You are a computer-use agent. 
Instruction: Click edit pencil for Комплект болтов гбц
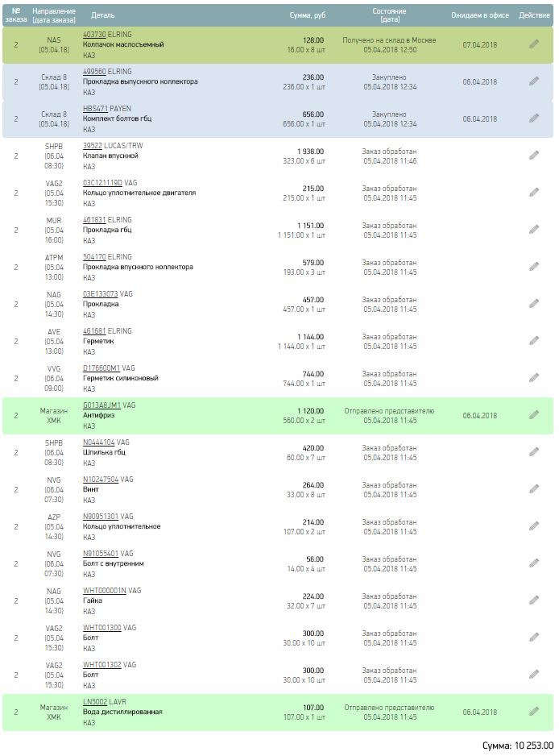click(534, 118)
